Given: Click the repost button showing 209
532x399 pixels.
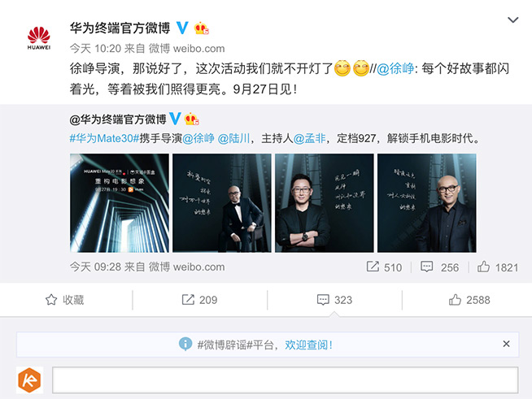Looking at the screenshot, I should click(199, 300).
